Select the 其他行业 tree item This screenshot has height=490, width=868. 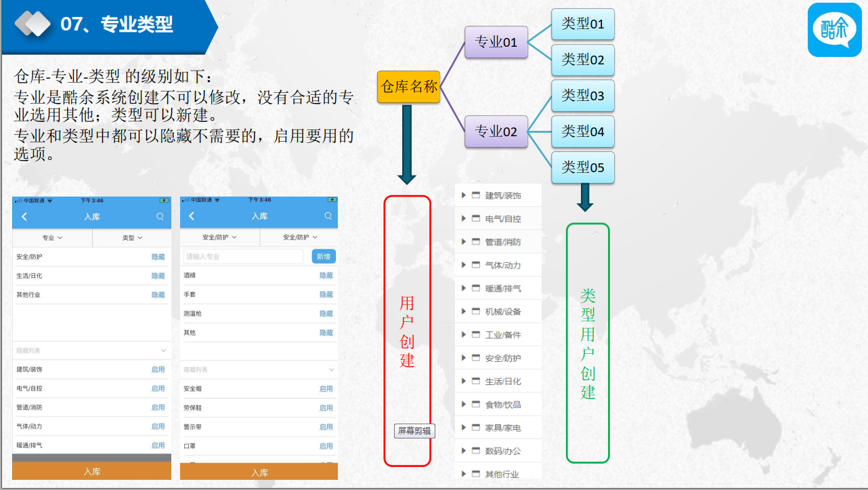pos(502,474)
